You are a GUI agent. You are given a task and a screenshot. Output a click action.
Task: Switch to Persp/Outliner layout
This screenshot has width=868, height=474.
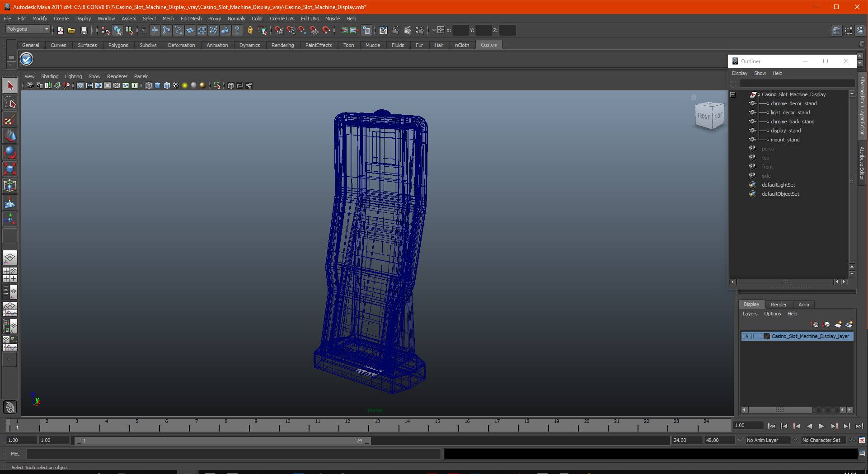click(x=10, y=291)
